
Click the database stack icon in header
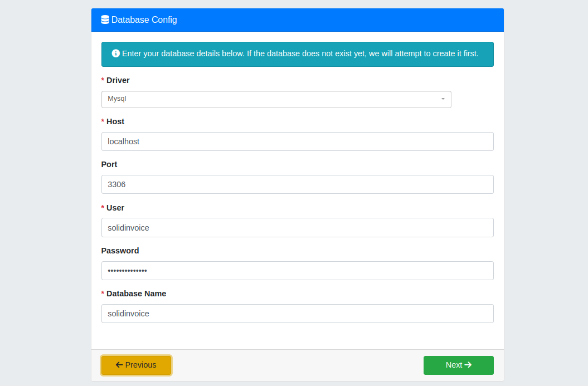[x=105, y=20]
